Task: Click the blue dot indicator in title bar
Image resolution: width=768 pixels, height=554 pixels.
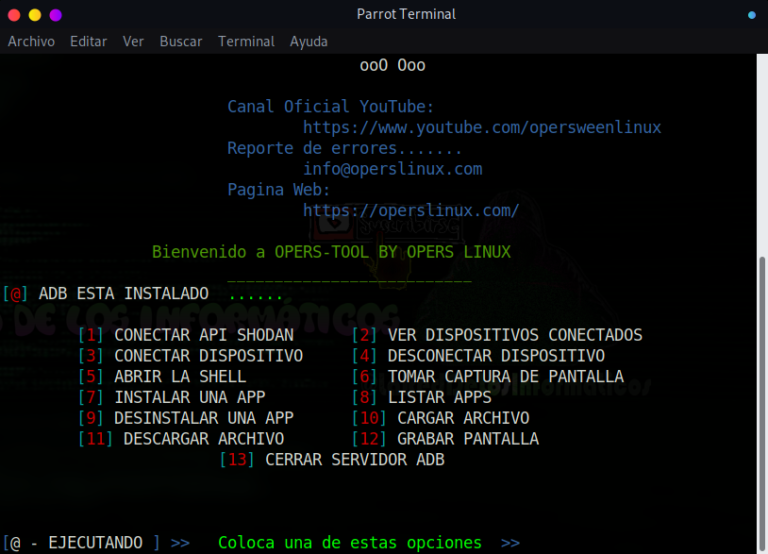Action: pyautogui.click(x=752, y=15)
